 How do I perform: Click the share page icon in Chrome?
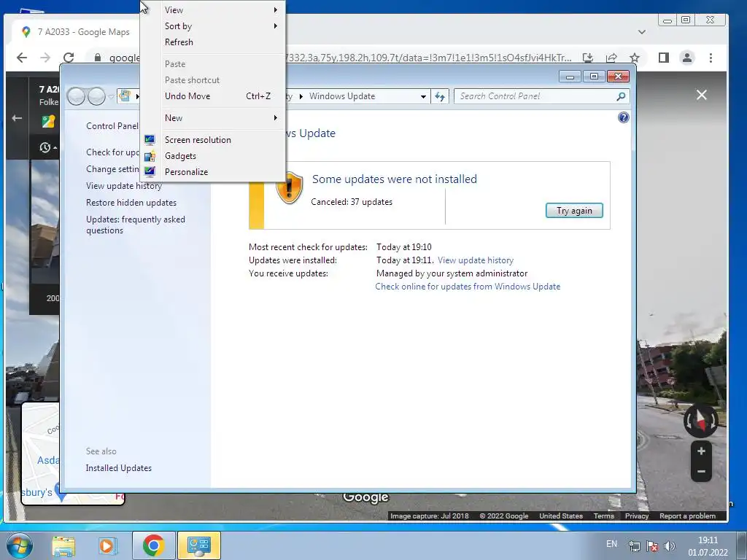coord(611,58)
